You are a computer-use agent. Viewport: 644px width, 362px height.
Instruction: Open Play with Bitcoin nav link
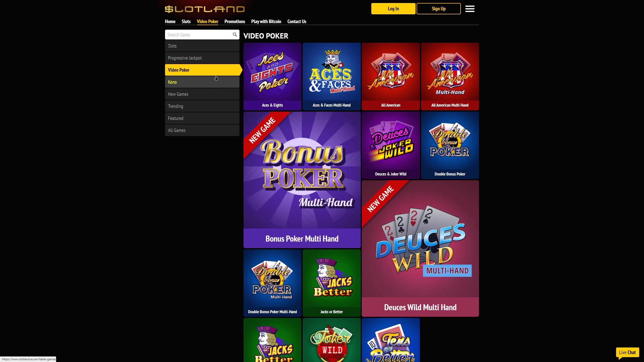266,22
